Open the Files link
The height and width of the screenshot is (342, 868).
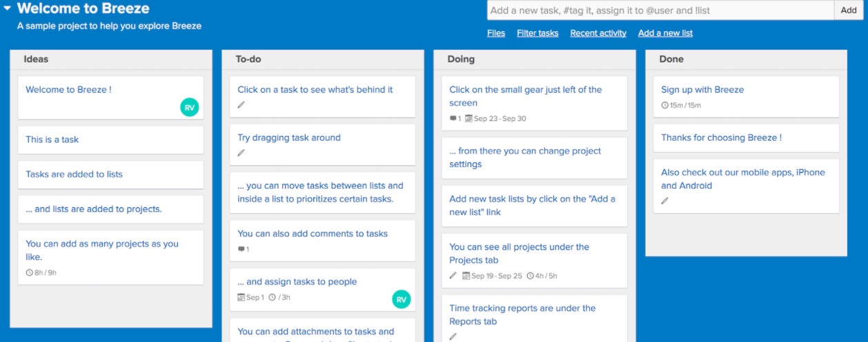point(496,33)
